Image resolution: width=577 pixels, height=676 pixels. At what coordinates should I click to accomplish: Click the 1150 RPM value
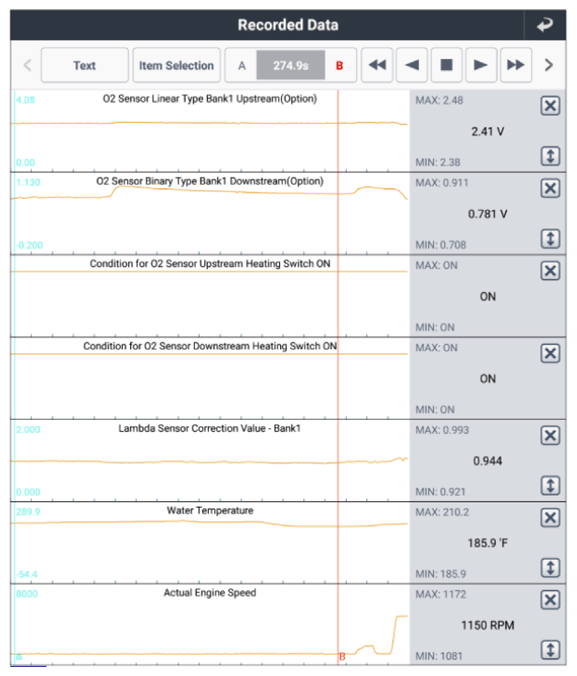[488, 625]
